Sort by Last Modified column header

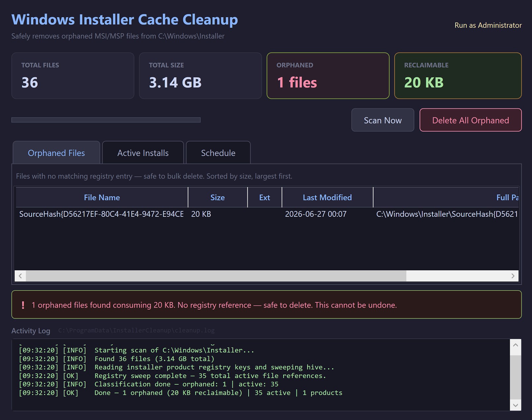pyautogui.click(x=327, y=197)
